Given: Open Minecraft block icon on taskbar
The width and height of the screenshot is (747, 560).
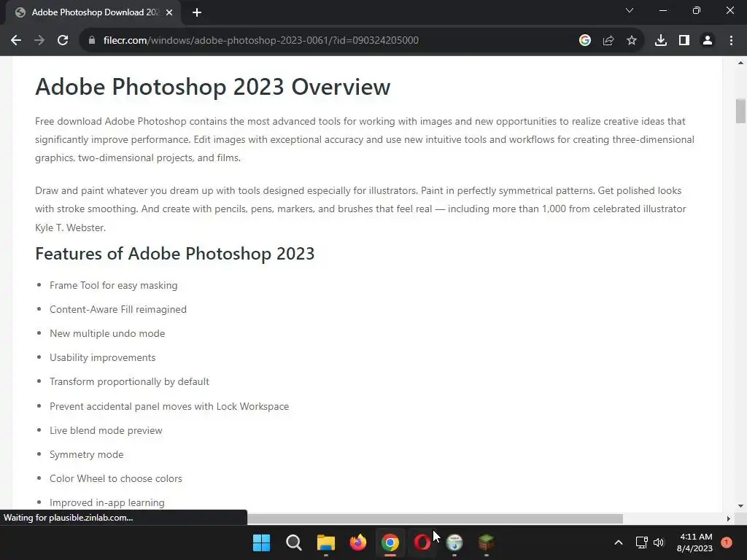Looking at the screenshot, I should [x=487, y=542].
